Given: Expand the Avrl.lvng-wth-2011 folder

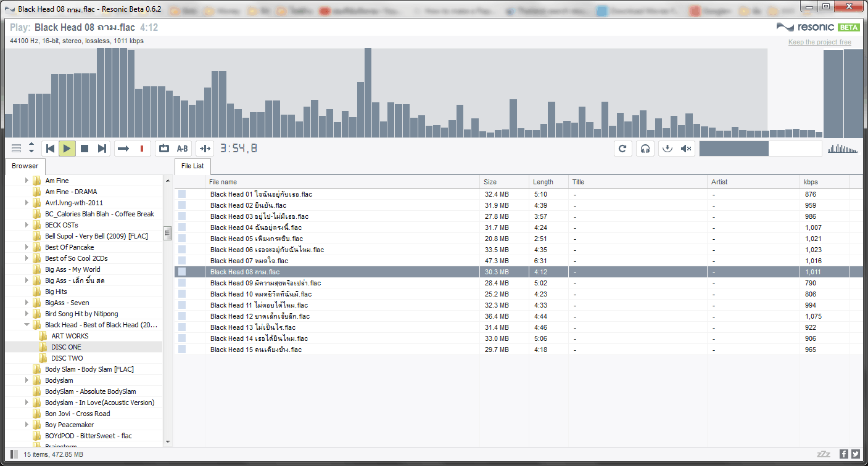Looking at the screenshot, I should click(27, 203).
